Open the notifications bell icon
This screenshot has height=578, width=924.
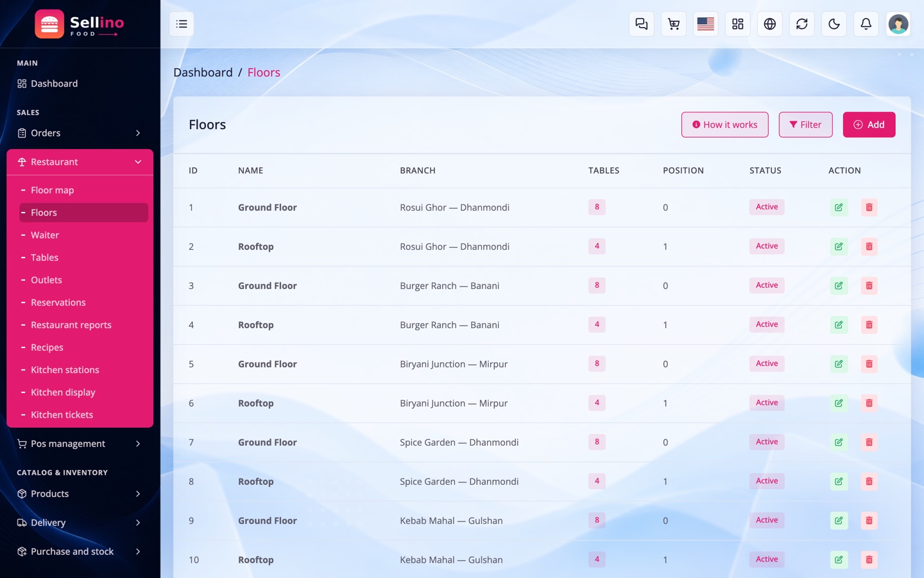[866, 24]
